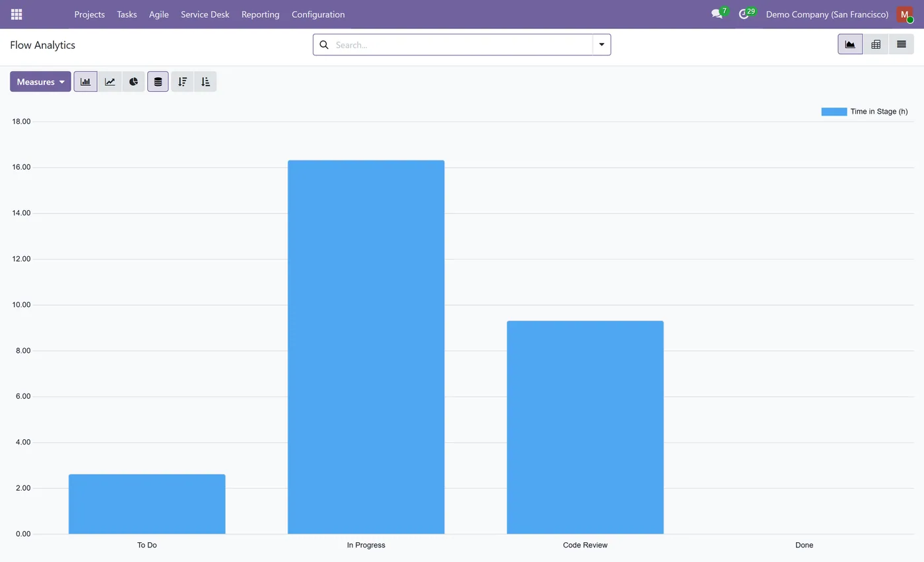Switch to pivot view

876,44
